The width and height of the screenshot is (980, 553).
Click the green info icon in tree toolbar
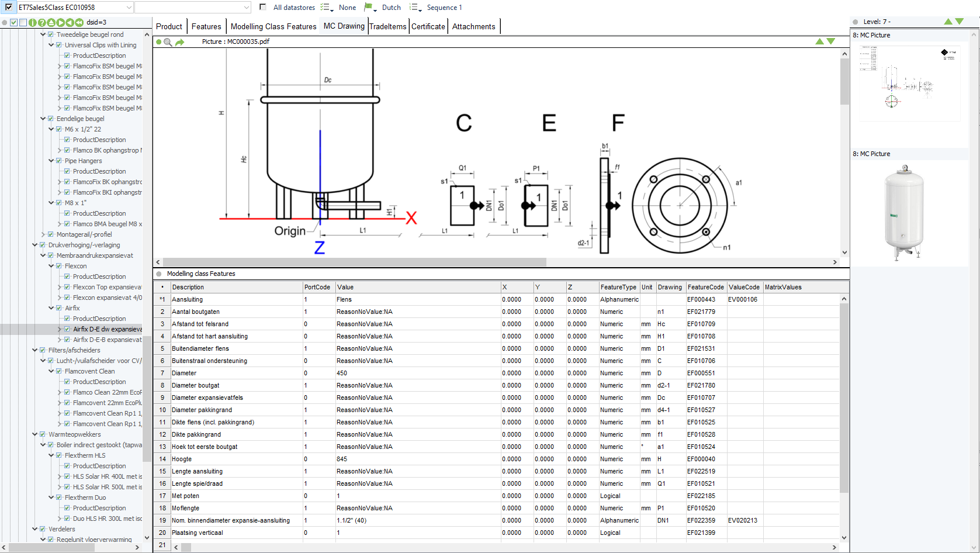[x=33, y=23]
